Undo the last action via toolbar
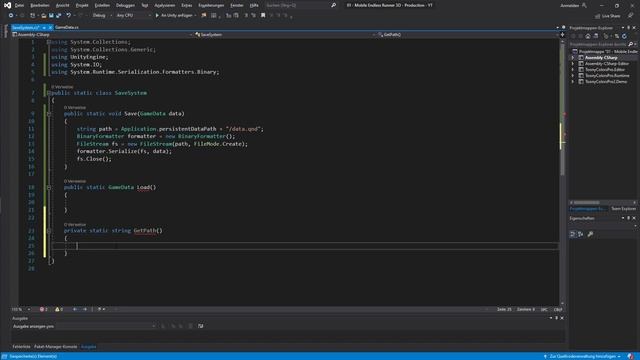 pyautogui.click(x=69, y=16)
